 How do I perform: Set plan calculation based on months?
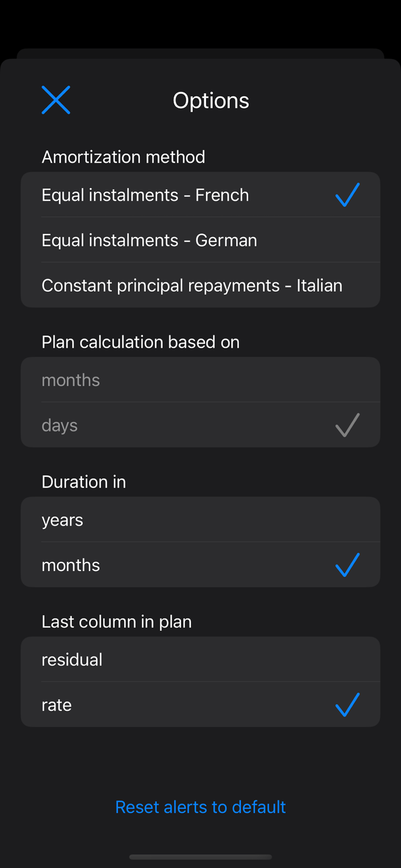click(x=71, y=380)
